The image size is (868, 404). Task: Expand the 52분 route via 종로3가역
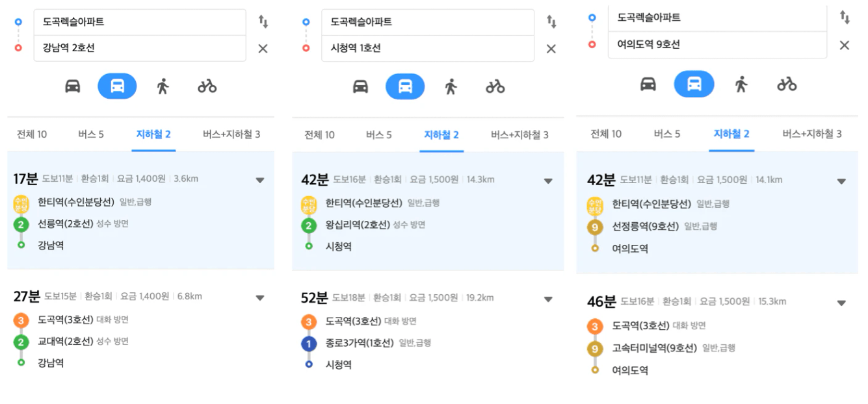[x=548, y=299]
